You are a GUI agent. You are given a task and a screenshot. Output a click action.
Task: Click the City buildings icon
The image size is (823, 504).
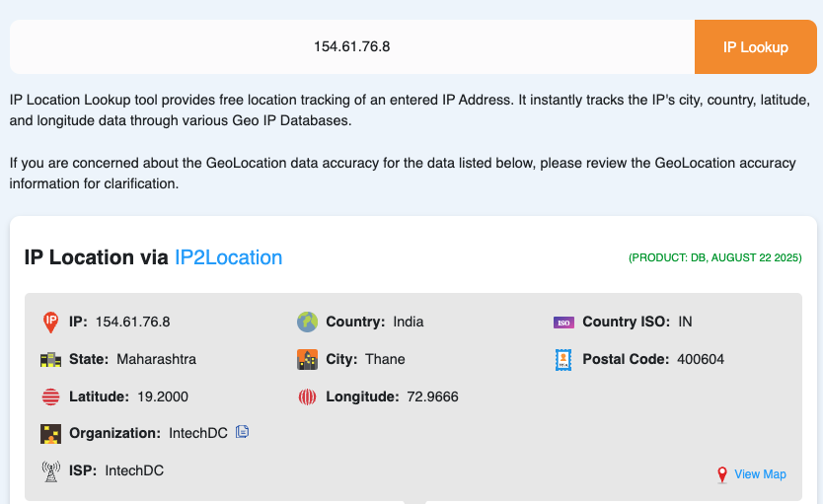[307, 360]
